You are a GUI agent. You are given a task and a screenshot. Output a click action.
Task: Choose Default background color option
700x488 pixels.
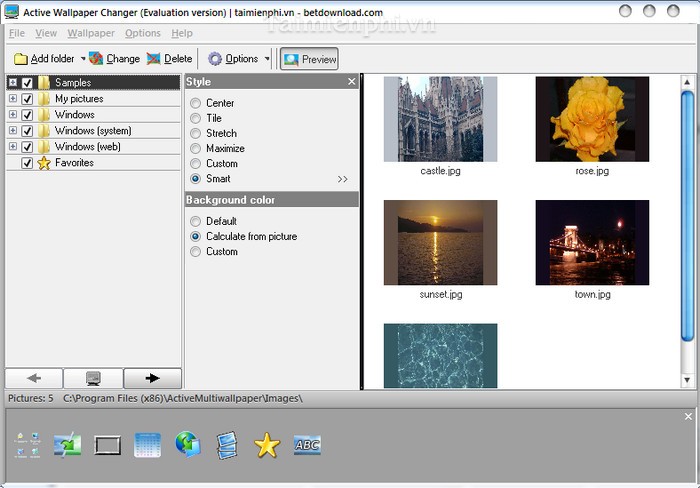click(196, 221)
